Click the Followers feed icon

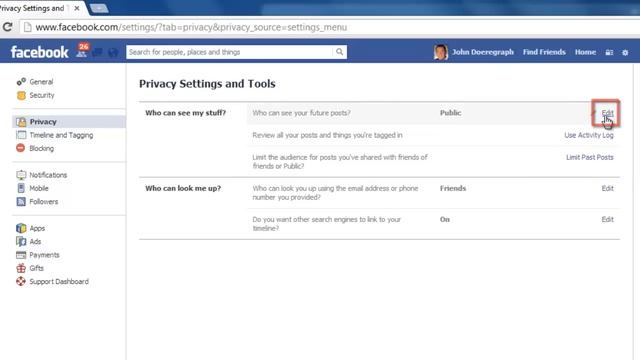pyautogui.click(x=21, y=201)
